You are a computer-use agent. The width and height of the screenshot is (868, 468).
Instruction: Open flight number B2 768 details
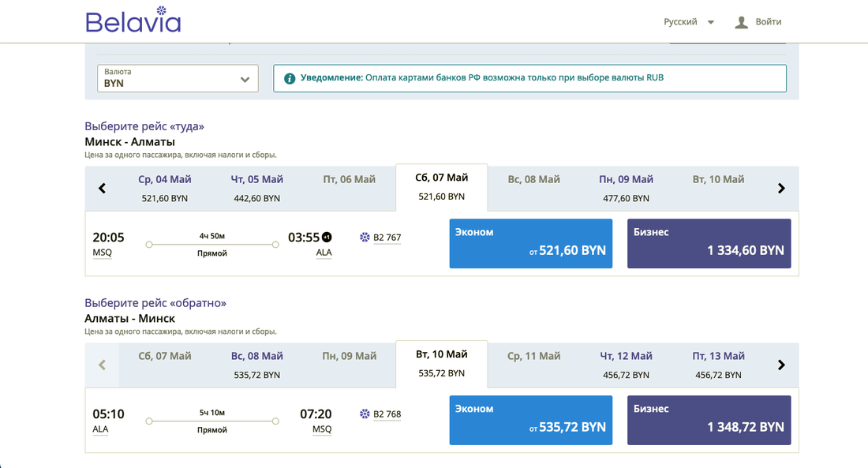tap(387, 414)
